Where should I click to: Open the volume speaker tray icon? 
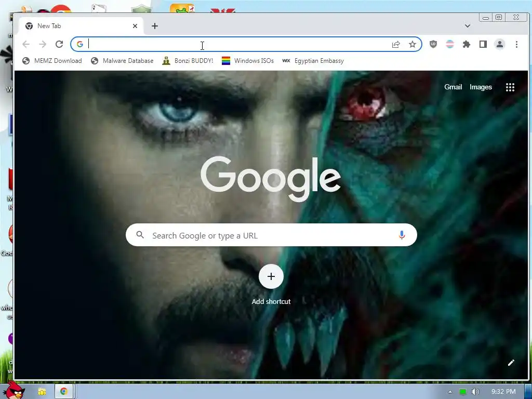tap(475, 392)
